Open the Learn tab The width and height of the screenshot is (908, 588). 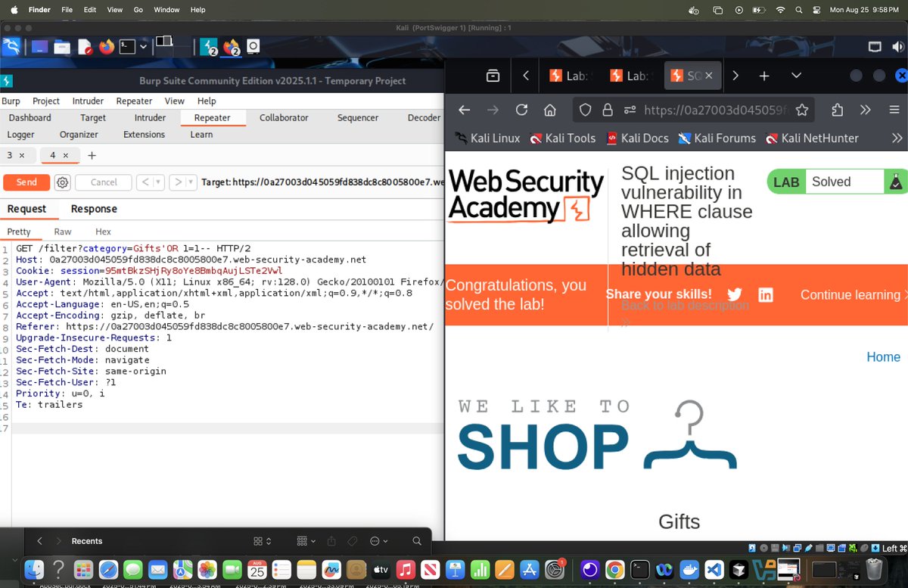tap(201, 135)
